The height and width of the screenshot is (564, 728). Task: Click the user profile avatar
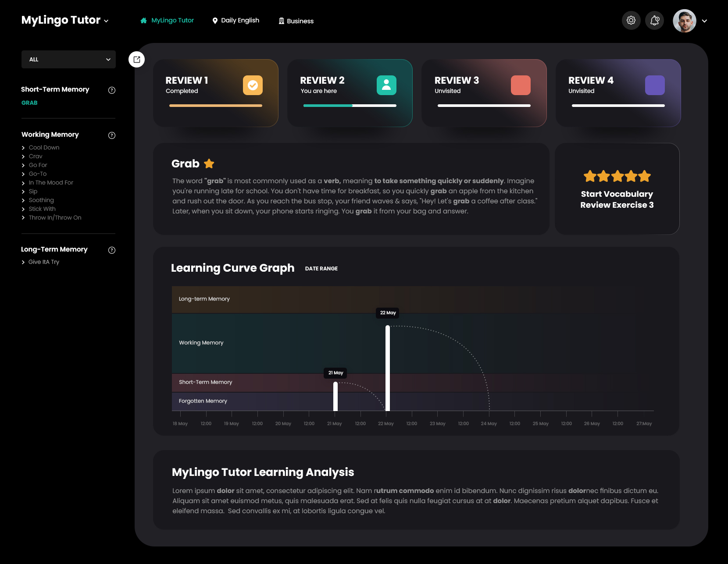tap(685, 21)
